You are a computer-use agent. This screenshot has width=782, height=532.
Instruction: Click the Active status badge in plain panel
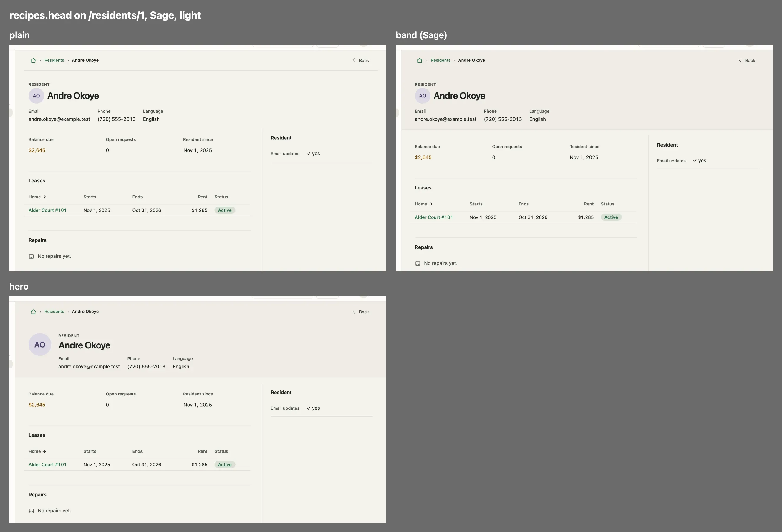tap(225, 210)
